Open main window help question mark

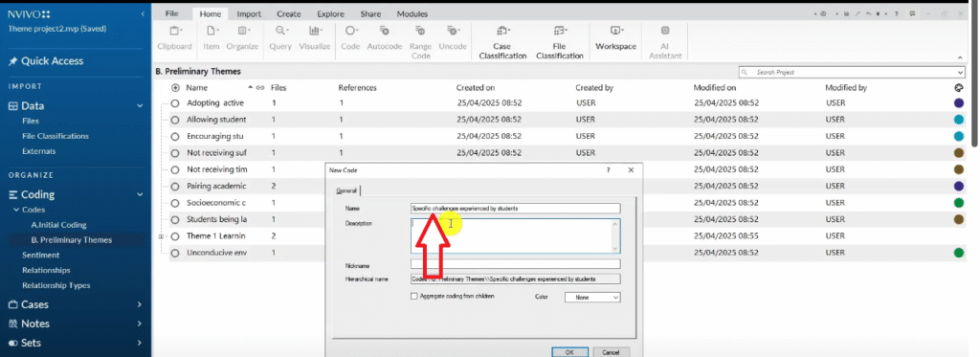coord(896,13)
